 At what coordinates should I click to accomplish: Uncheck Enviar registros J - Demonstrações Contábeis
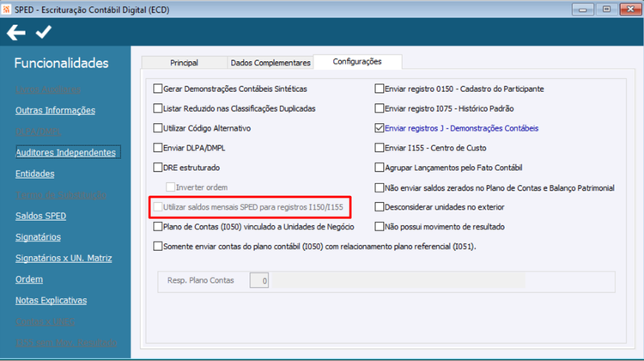tap(379, 128)
